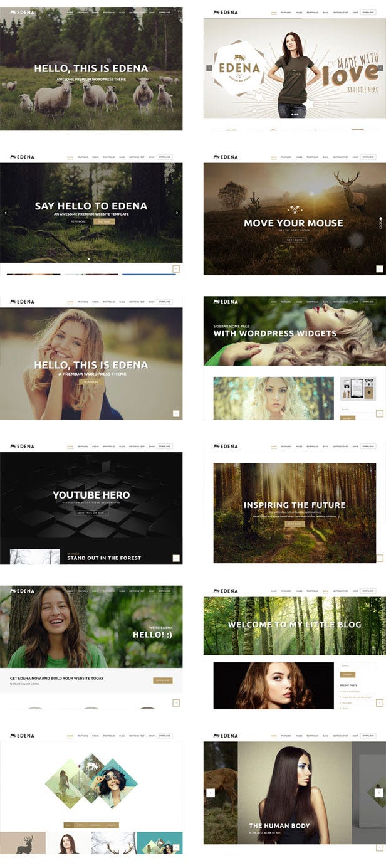Screen dimensions: 386x868
Task: Click Edena logo in The Human Body demo
Action: (x=226, y=736)
